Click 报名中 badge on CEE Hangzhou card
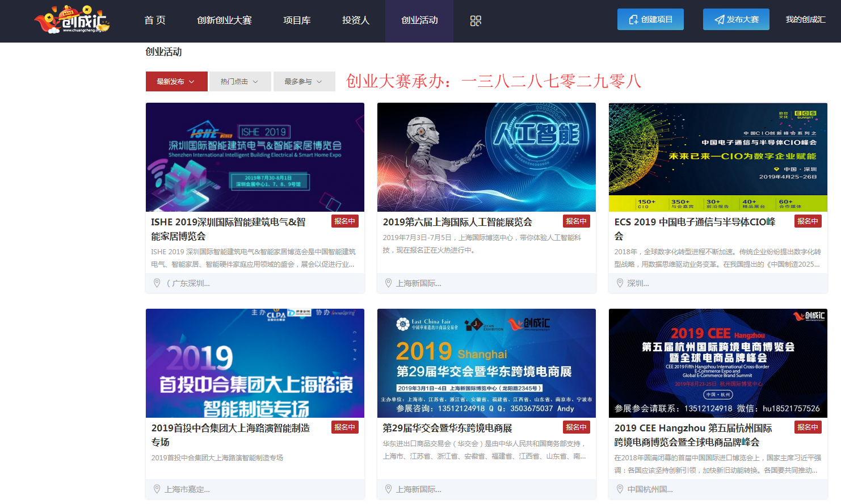The width and height of the screenshot is (841, 504). pyautogui.click(x=808, y=427)
